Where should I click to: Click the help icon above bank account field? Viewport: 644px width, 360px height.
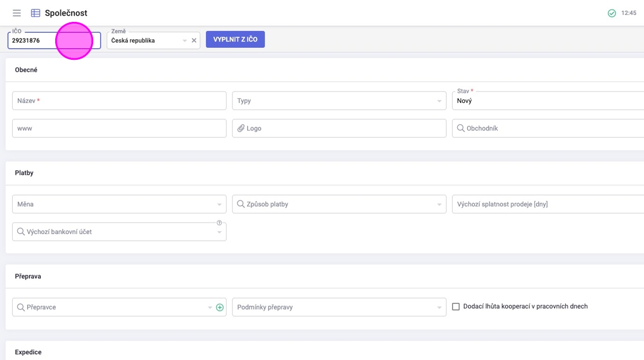[219, 223]
